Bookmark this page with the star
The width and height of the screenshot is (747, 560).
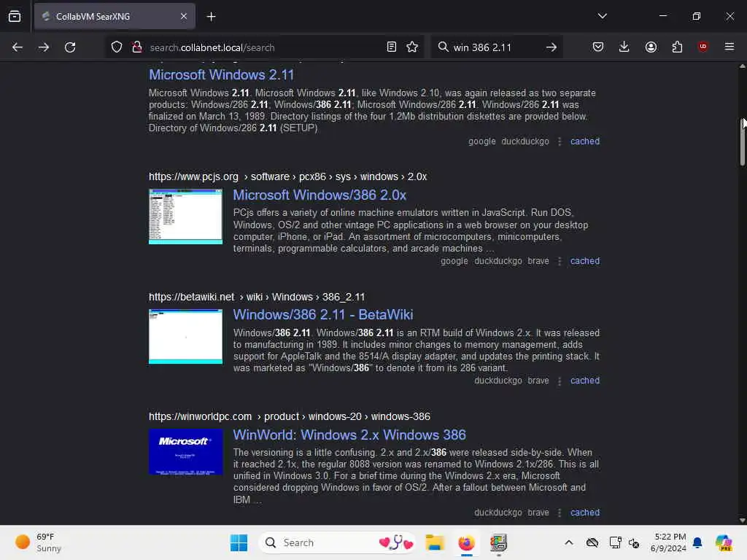pyautogui.click(x=413, y=47)
